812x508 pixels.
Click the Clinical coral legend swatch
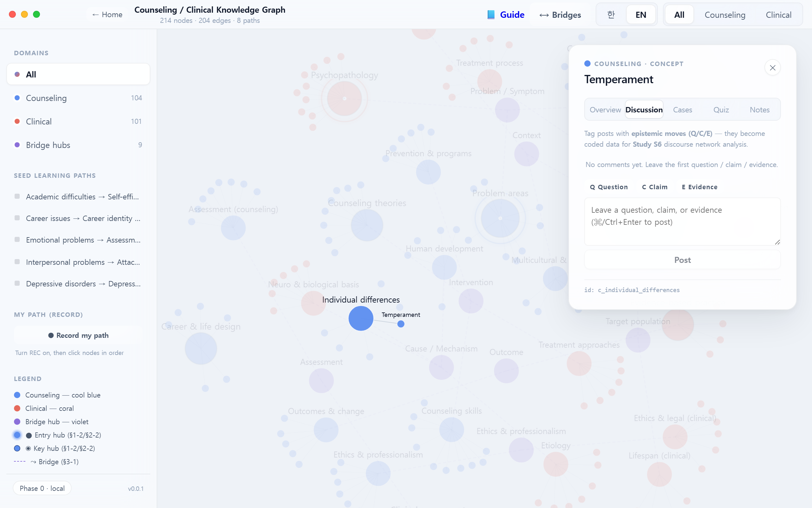(17, 408)
